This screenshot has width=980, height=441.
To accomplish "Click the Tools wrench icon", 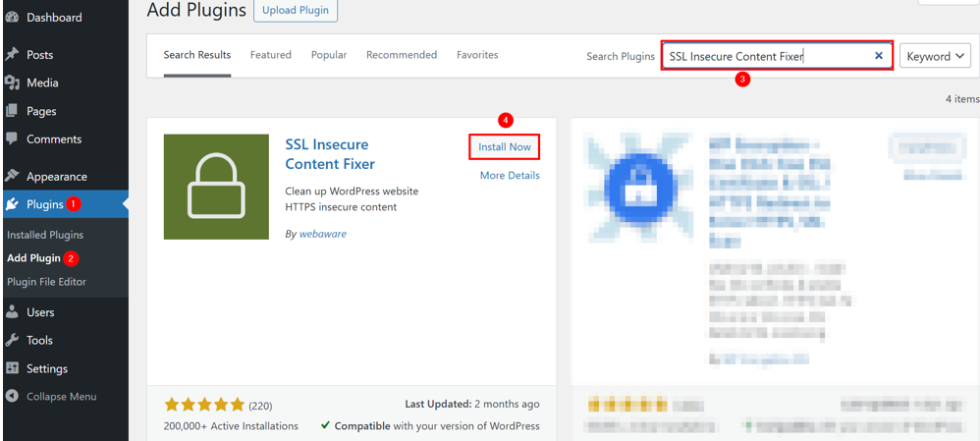I will [11, 340].
